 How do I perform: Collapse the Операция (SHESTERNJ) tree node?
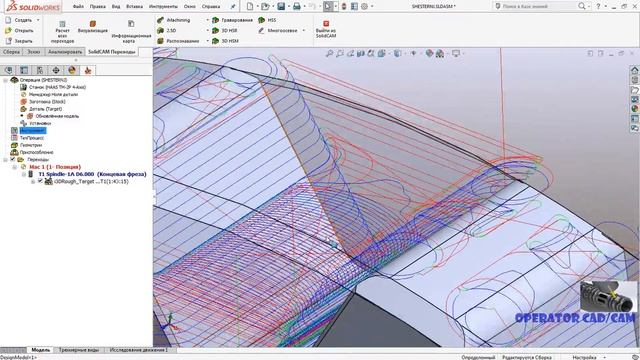click(5, 80)
